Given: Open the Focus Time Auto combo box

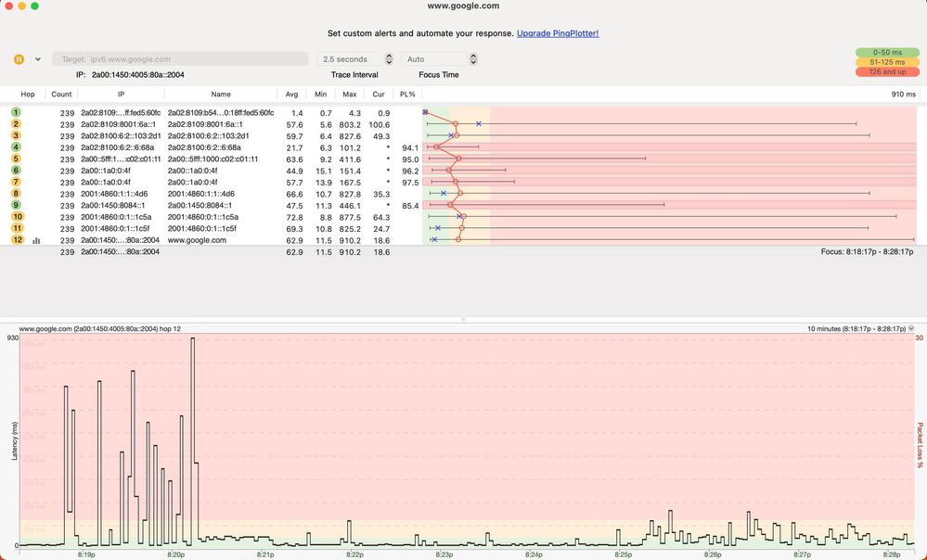Looking at the screenshot, I should click(x=434, y=59).
